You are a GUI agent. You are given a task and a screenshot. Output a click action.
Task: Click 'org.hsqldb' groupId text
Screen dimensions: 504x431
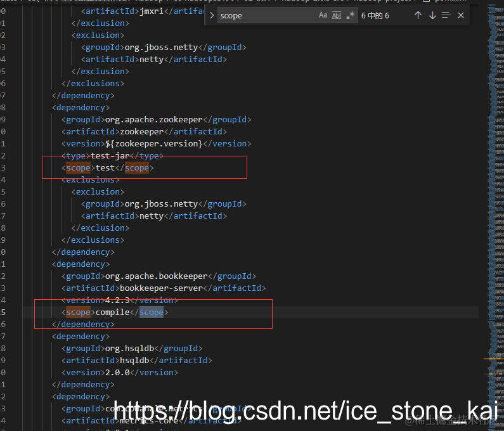[x=129, y=349]
